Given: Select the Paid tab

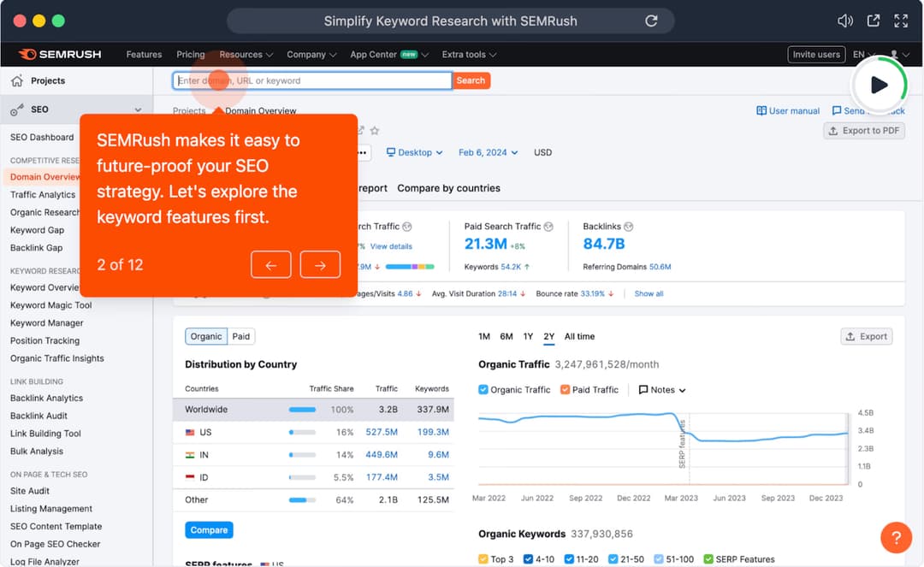Looking at the screenshot, I should (241, 337).
